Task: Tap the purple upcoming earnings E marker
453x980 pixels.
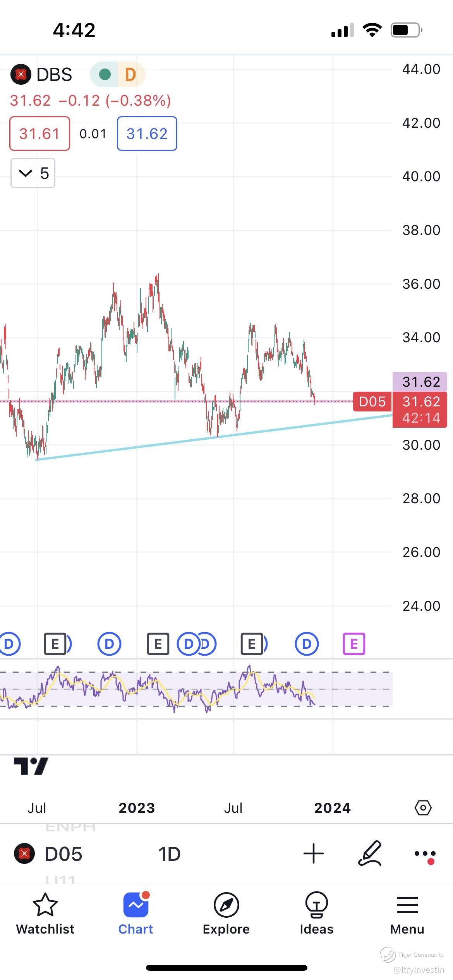Action: pos(354,644)
